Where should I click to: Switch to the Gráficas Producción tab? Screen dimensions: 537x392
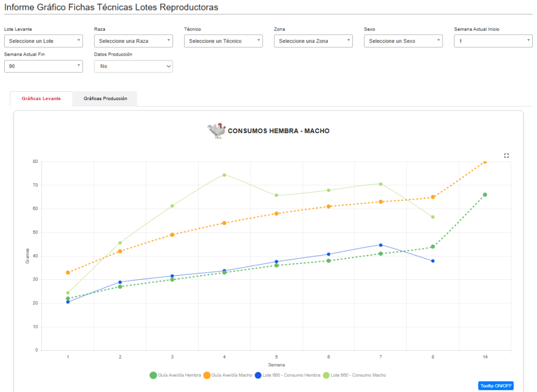105,99
